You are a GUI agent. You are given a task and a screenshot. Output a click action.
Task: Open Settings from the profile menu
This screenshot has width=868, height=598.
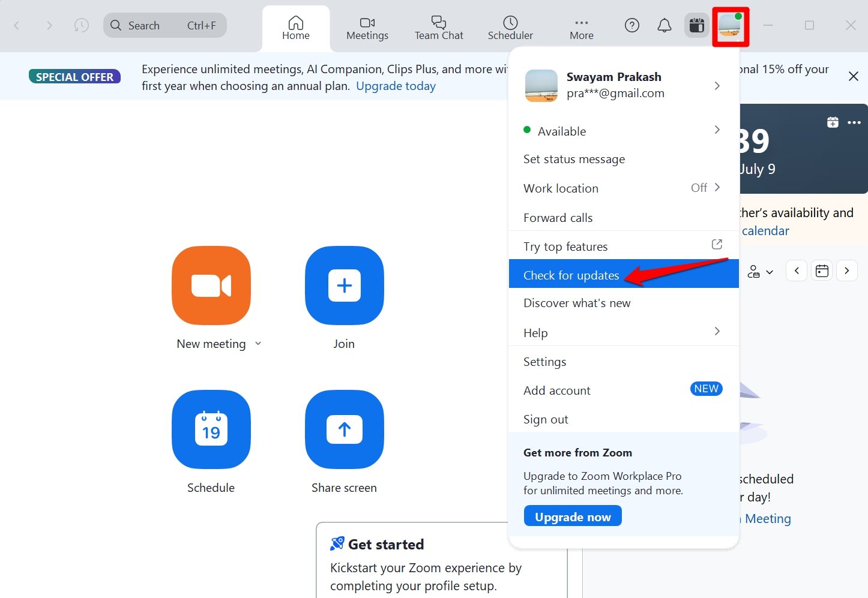pos(624,361)
